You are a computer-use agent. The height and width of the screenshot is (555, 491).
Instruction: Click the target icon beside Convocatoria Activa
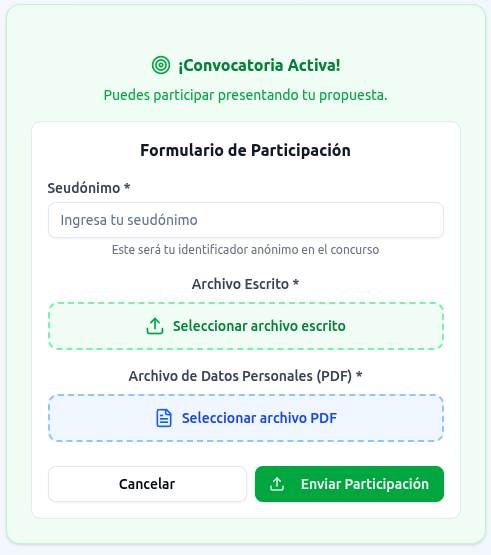(x=161, y=65)
